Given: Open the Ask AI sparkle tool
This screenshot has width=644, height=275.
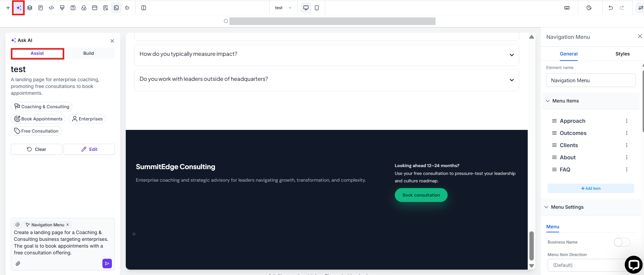Looking at the screenshot, I should tap(19, 8).
